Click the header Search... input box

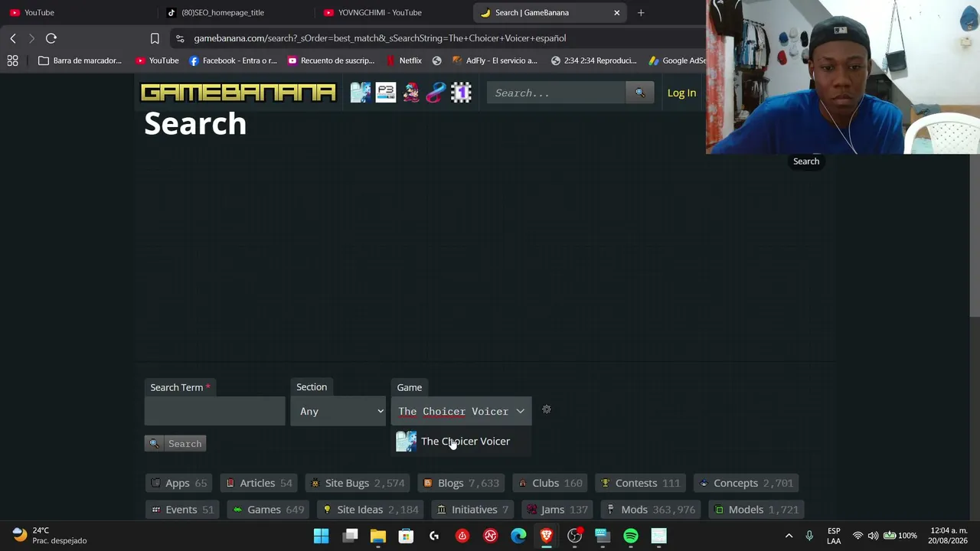tap(557, 93)
